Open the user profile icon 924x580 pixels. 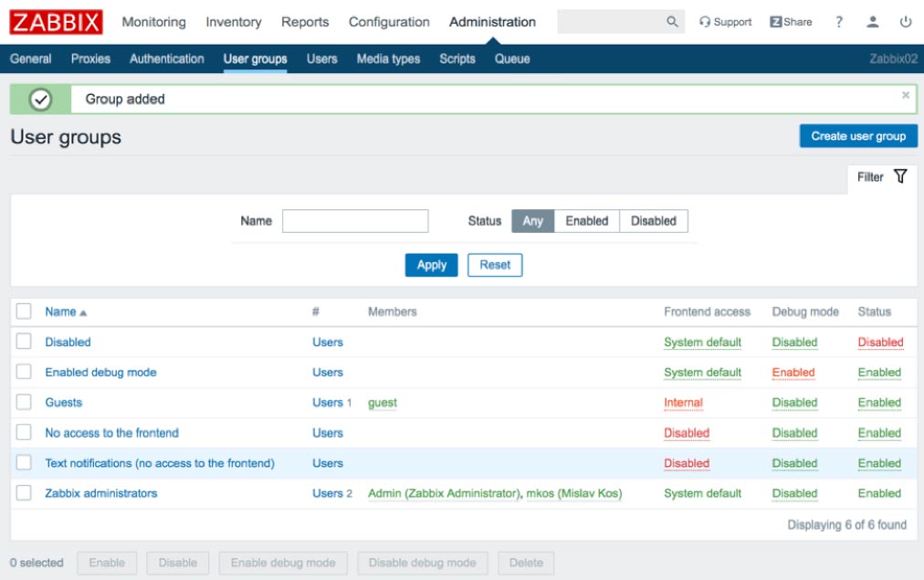tap(873, 22)
